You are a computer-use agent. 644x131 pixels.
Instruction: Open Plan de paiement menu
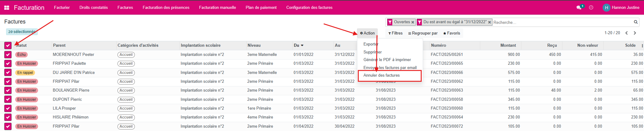tap(261, 8)
